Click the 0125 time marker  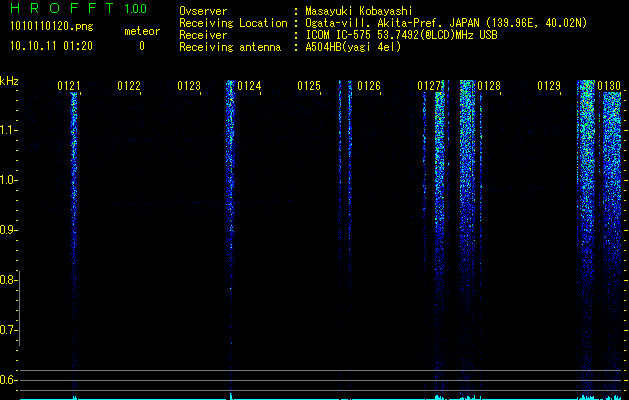309,86
